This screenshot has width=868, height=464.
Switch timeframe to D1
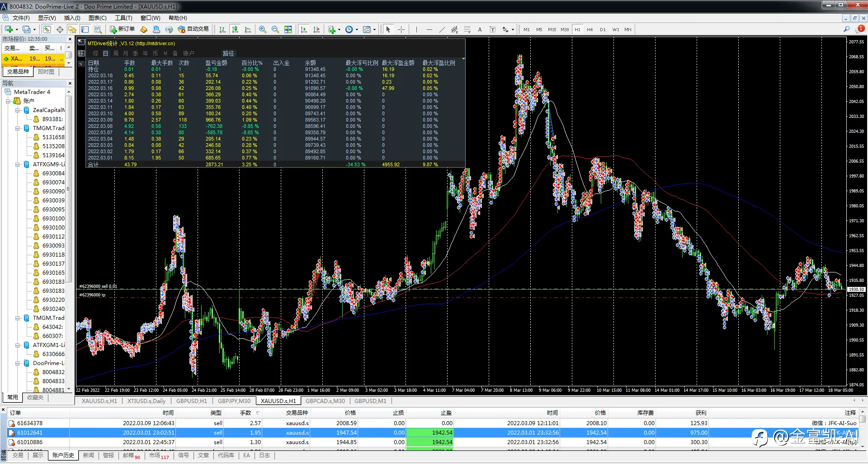coord(603,29)
